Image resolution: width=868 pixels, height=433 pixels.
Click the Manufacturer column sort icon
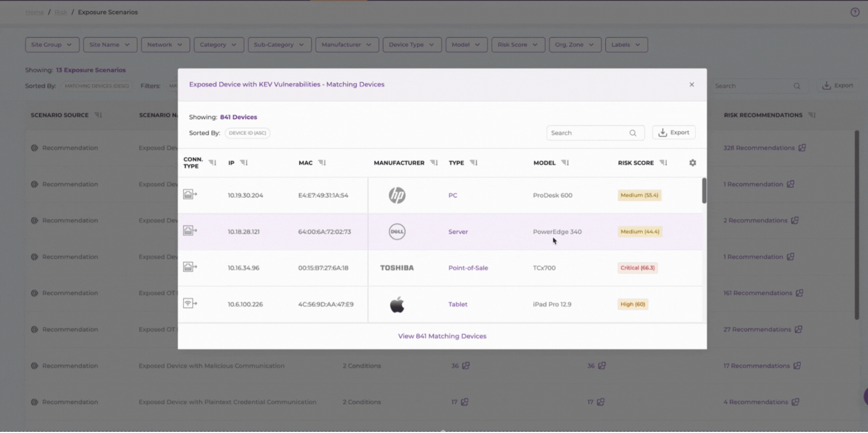point(434,163)
